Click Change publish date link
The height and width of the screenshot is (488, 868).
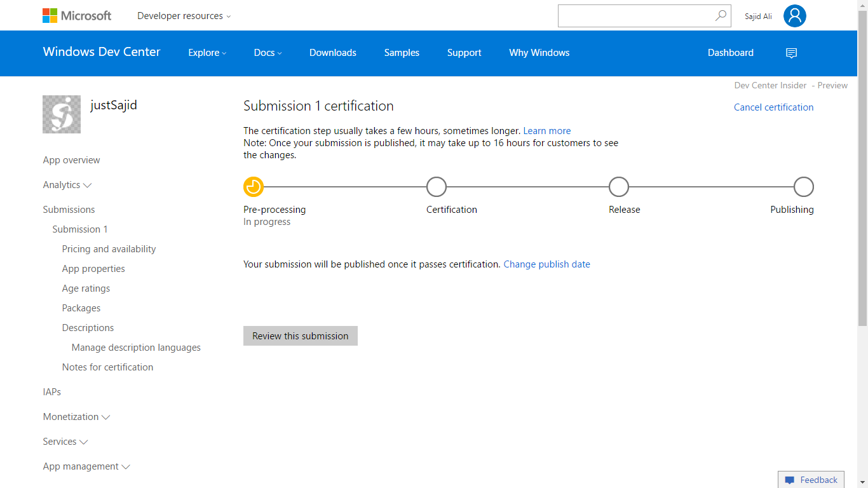[547, 264]
